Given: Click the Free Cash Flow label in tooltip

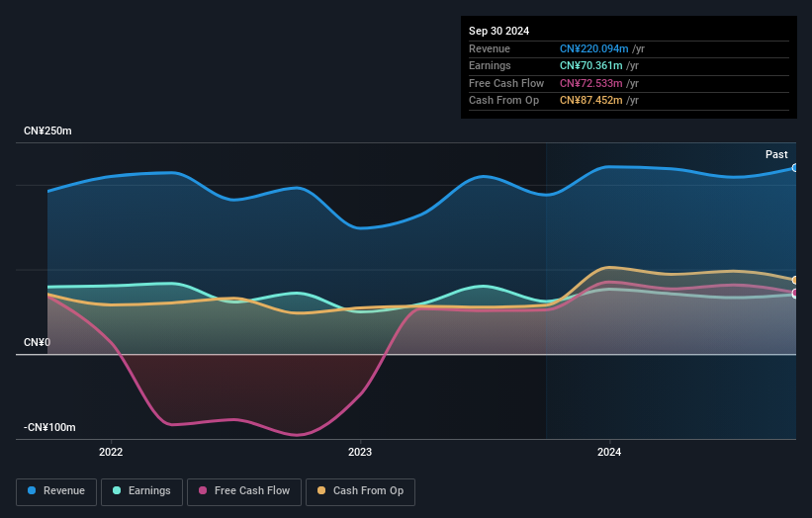Looking at the screenshot, I should pos(506,83).
